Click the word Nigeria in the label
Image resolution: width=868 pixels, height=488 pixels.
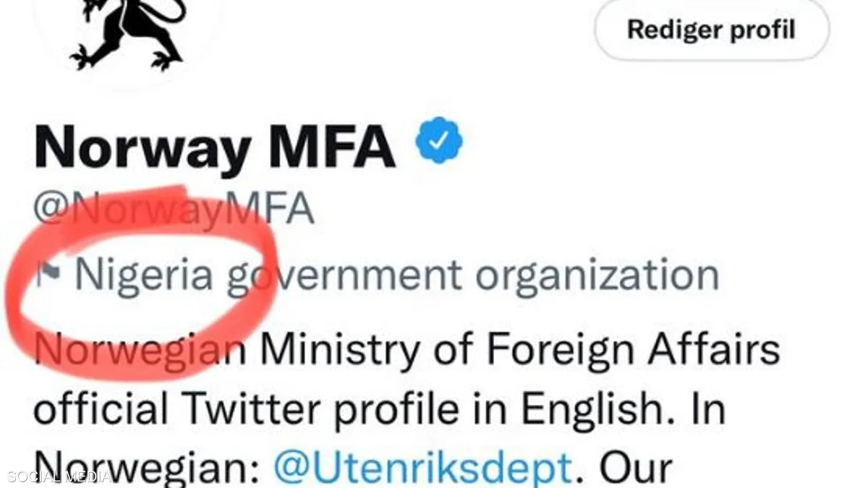(145, 275)
